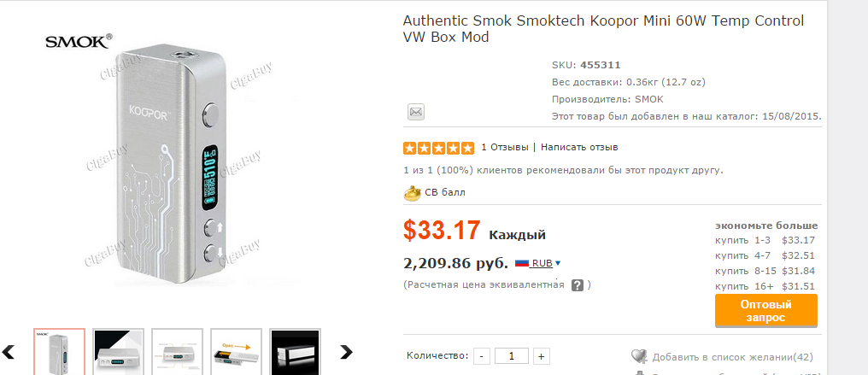The width and height of the screenshot is (868, 375).
Task: Click the email-a-friend envelope icon
Action: tap(416, 112)
